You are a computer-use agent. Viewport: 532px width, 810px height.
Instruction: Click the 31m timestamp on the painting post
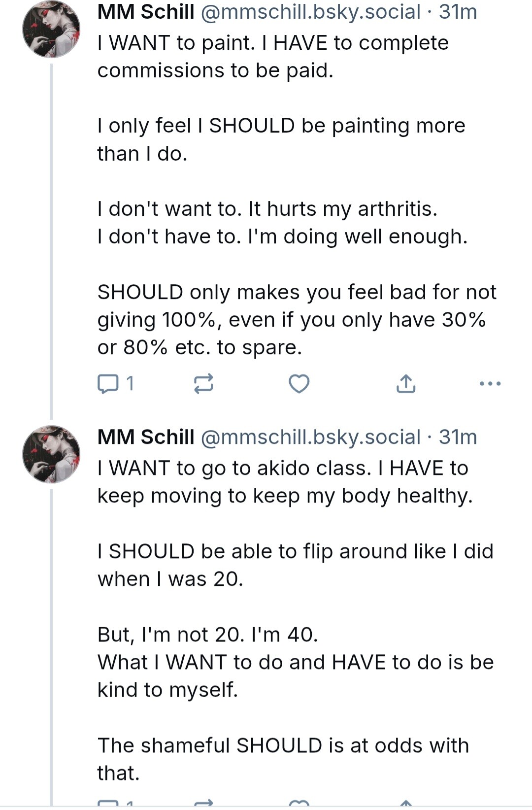pos(458,11)
